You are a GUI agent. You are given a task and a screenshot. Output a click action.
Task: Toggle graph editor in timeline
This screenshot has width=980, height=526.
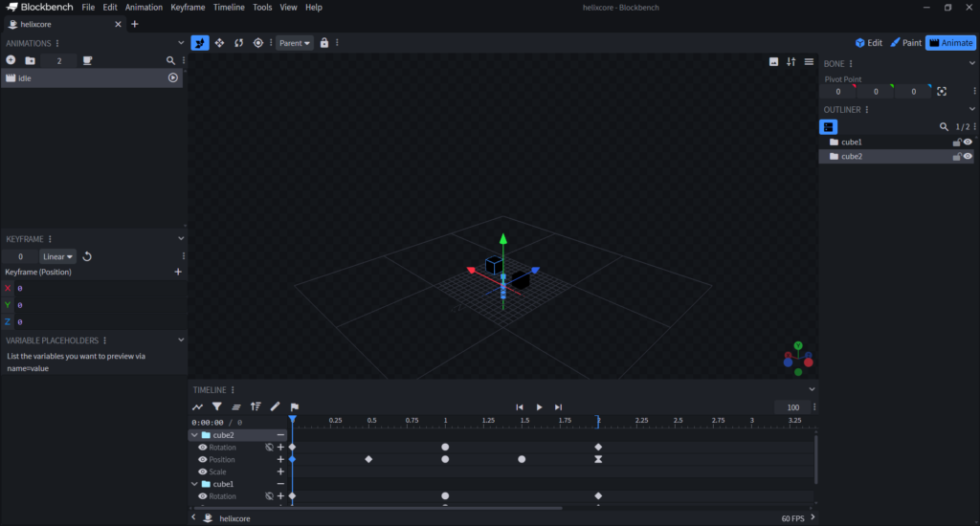coord(198,406)
